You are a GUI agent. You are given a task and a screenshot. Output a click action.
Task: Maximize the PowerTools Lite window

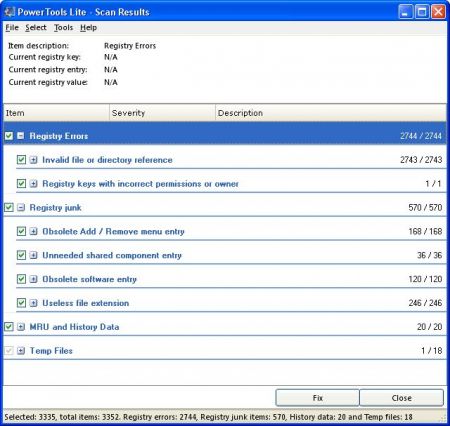422,12
